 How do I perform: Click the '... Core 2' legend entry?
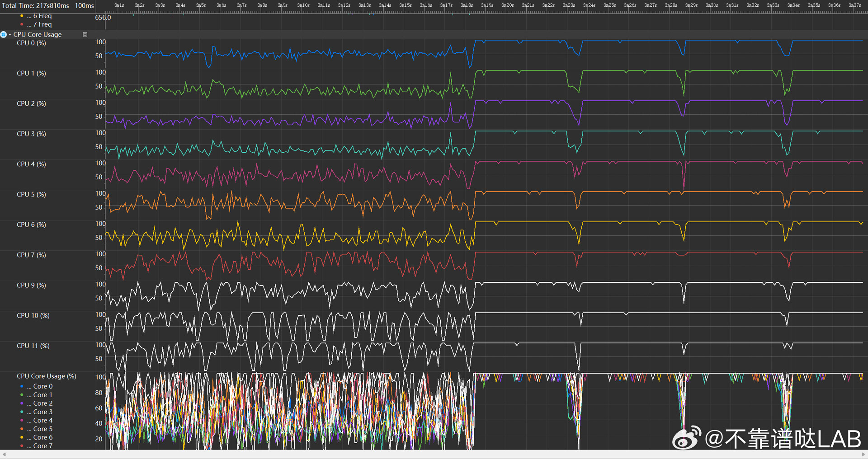[x=40, y=403]
